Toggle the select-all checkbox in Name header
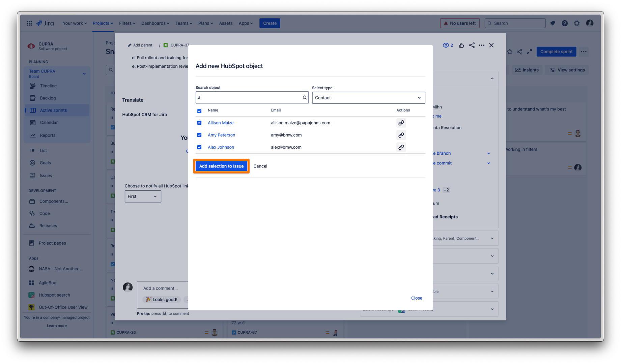The image size is (621, 364). [199, 111]
